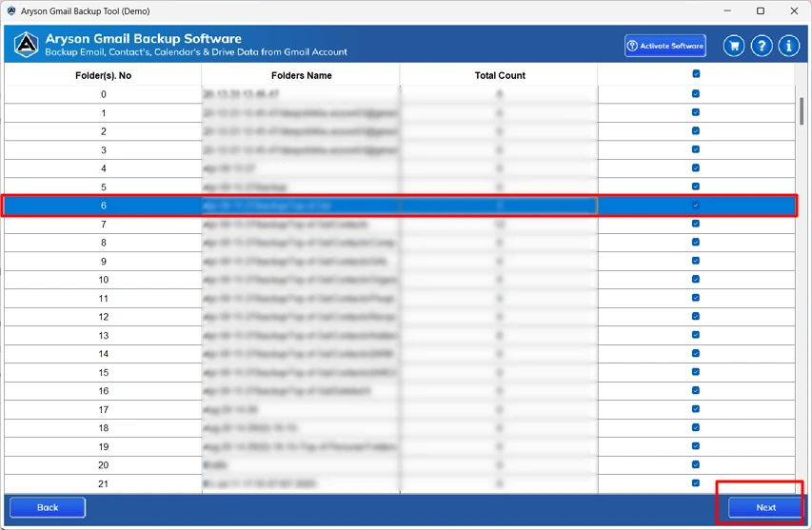This screenshot has height=530, width=812.
Task: Select folder number 21 cell
Action: [x=103, y=484]
